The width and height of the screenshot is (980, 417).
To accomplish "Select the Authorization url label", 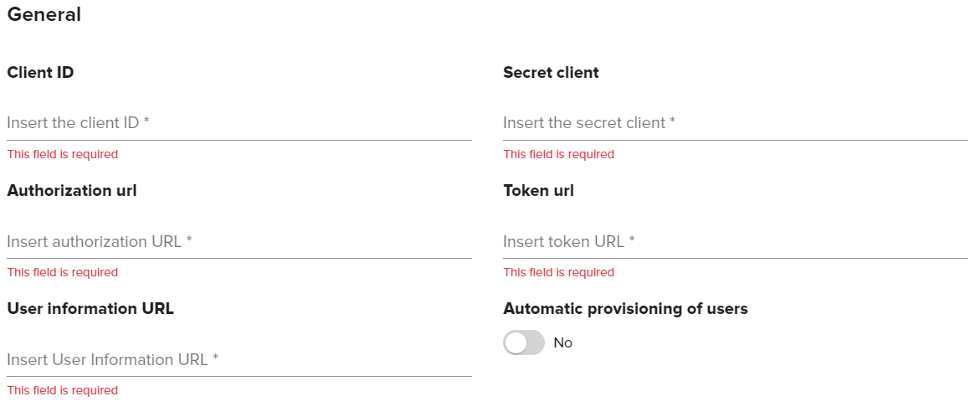I will pos(72,191).
